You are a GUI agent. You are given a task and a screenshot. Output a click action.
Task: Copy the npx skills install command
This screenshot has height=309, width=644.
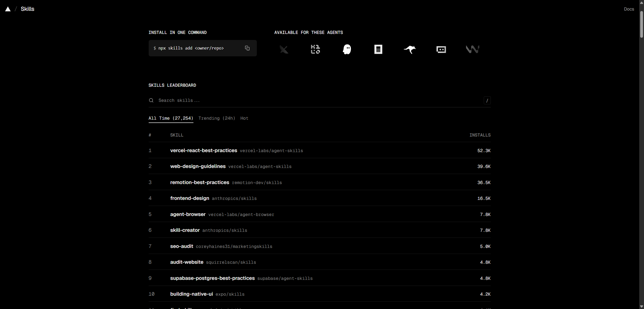point(247,48)
